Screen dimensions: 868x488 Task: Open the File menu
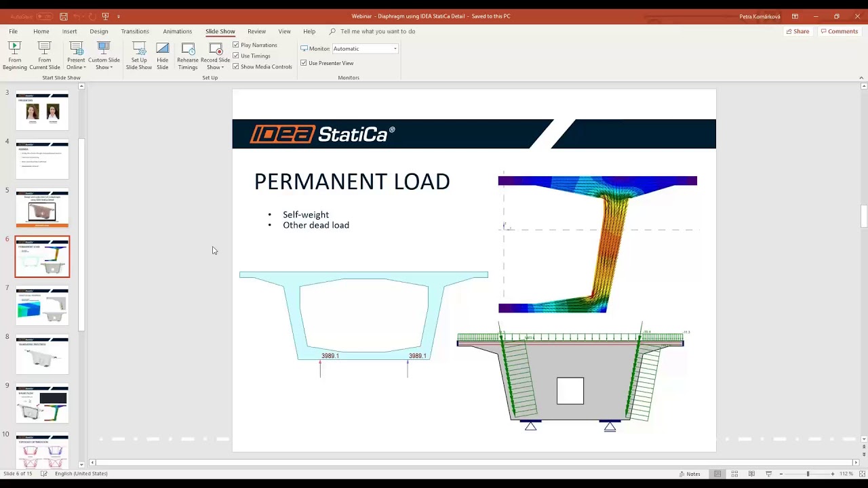(13, 31)
